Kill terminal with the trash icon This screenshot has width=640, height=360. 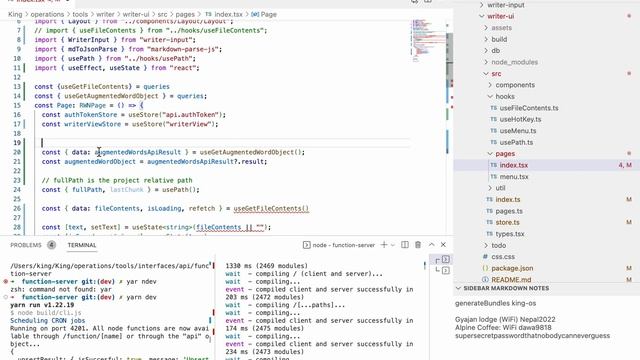click(x=418, y=245)
